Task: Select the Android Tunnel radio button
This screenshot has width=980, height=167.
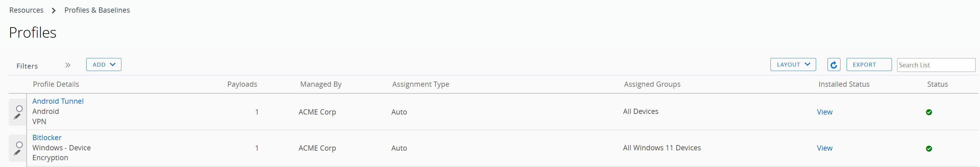Action: pyautogui.click(x=19, y=109)
